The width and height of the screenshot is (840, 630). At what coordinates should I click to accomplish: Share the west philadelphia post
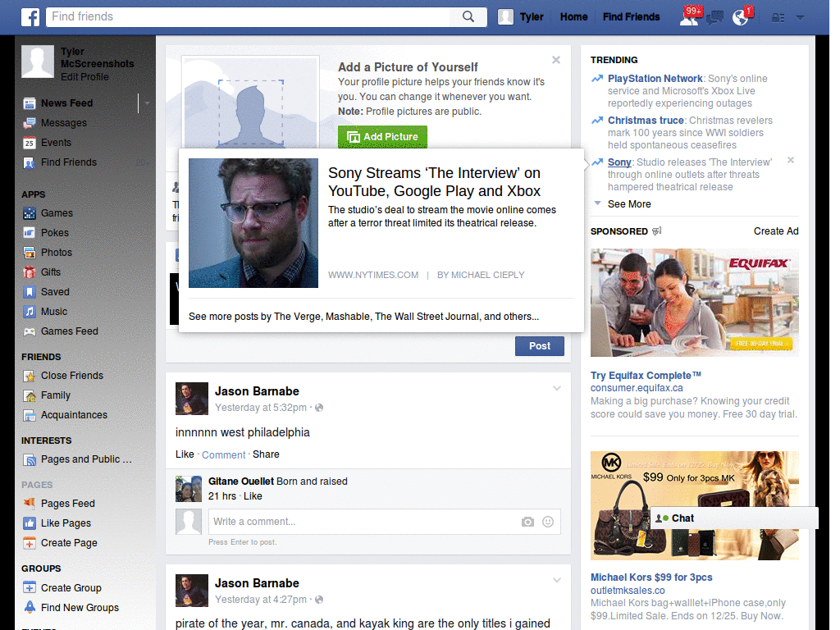coord(266,454)
